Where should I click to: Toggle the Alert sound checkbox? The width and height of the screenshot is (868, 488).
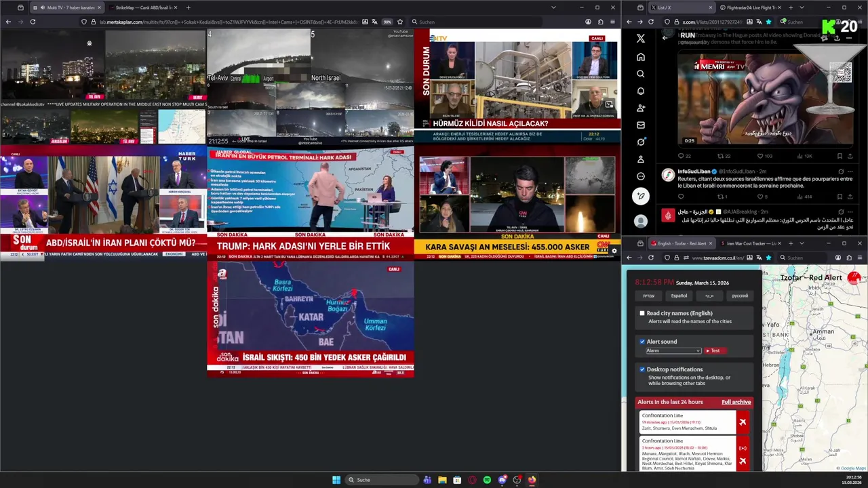pyautogui.click(x=642, y=342)
